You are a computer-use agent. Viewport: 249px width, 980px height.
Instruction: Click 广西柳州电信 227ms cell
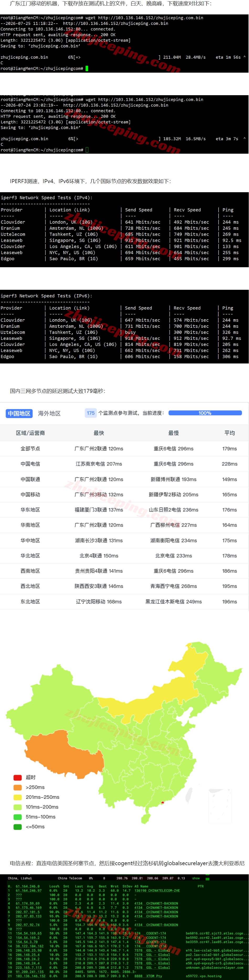click(174, 525)
